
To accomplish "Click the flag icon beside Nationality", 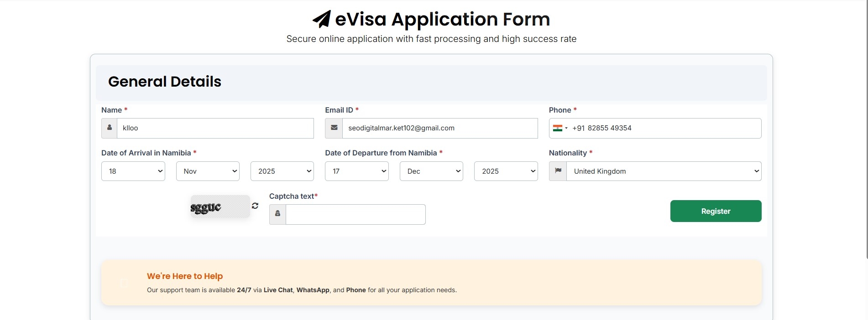I will pyautogui.click(x=558, y=171).
